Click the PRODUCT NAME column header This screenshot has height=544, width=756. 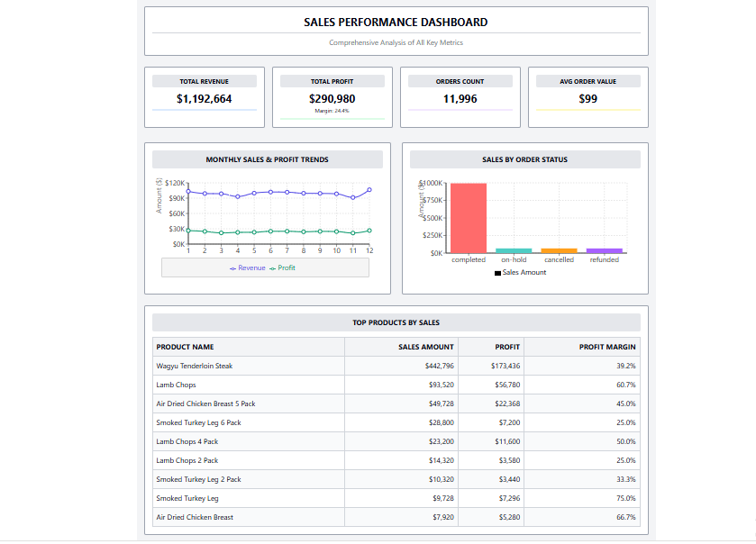coord(184,347)
